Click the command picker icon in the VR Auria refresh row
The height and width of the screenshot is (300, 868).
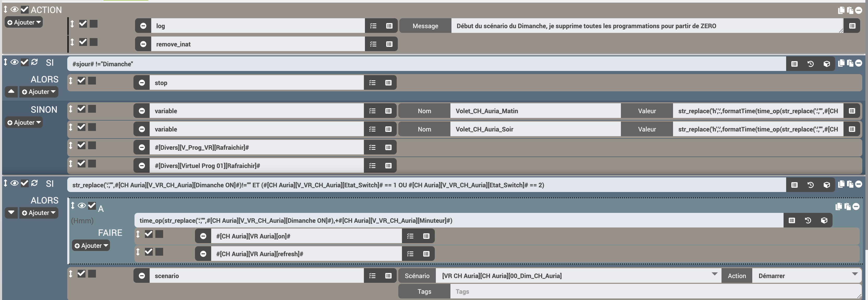pos(426,254)
